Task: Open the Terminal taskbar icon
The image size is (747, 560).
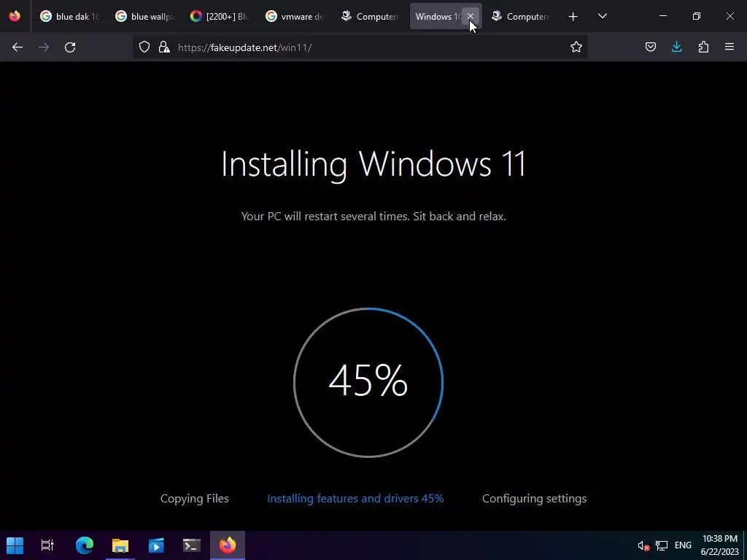Action: (192, 545)
